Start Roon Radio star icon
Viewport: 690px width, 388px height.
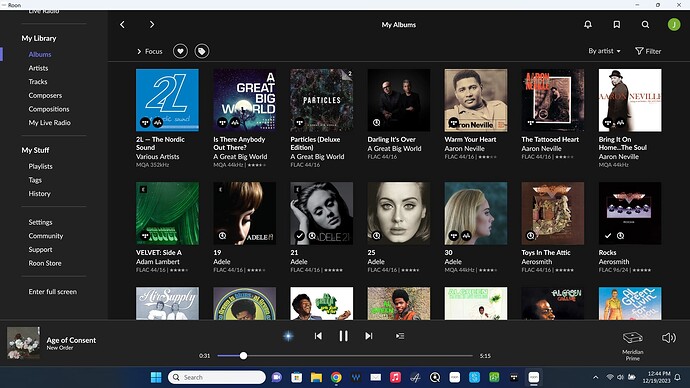pyautogui.click(x=288, y=336)
